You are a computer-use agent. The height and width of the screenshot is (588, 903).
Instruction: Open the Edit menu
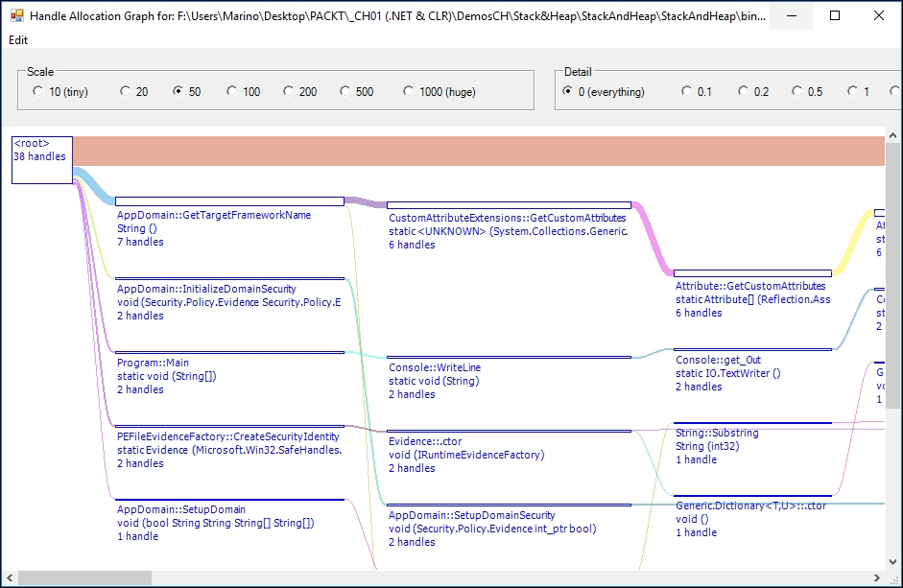18,39
